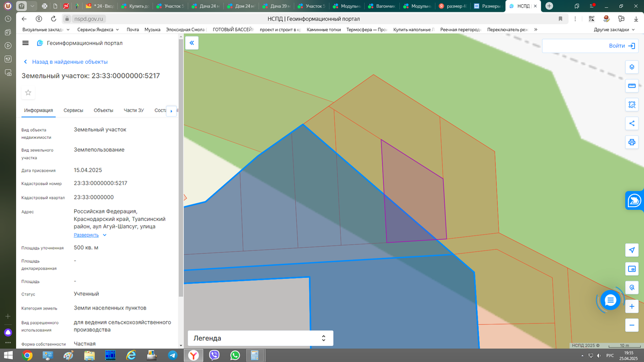Collapse the side panel with double chevron
This screenshot has height=362, width=644.
(x=192, y=43)
